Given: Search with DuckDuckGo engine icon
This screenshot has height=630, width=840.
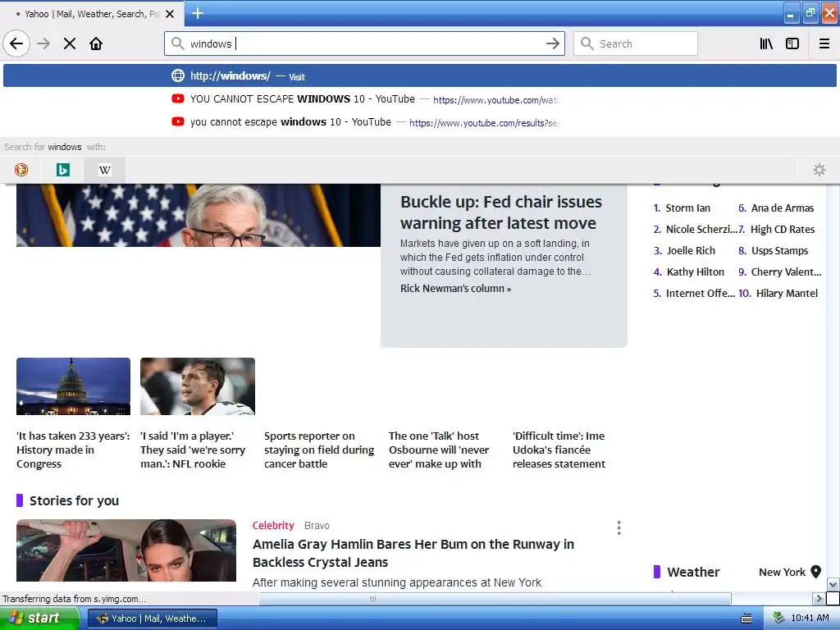Looking at the screenshot, I should tap(21, 170).
